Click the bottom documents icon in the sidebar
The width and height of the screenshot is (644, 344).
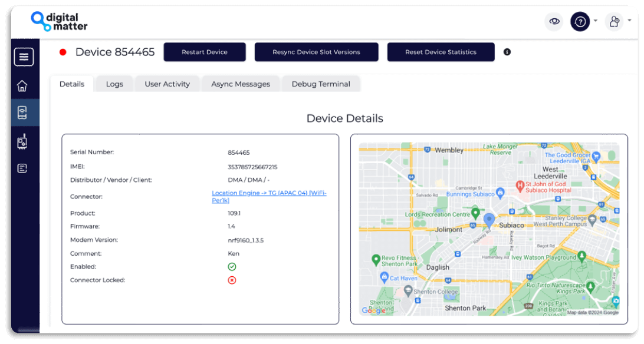(x=22, y=168)
